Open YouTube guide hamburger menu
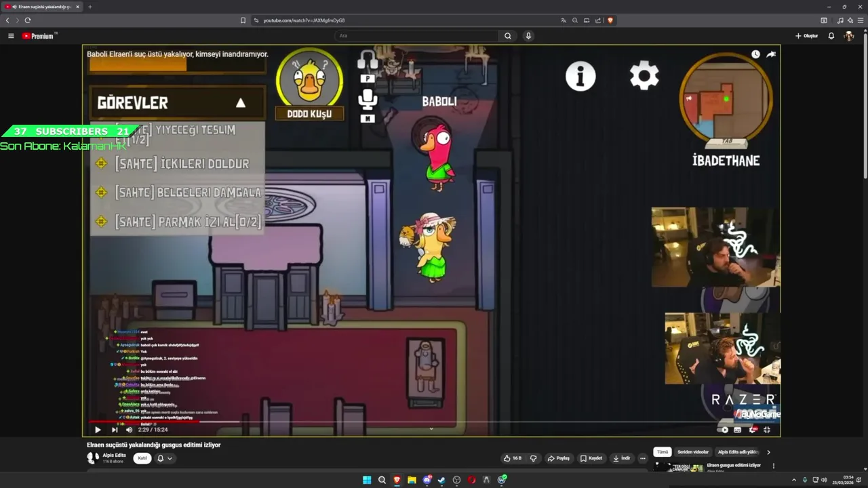Image resolution: width=868 pixels, height=488 pixels. [11, 36]
